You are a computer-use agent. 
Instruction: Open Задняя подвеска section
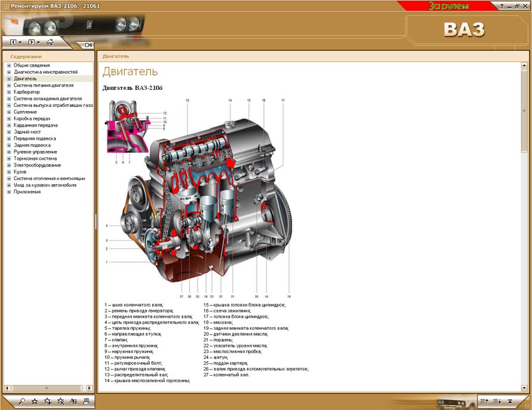coord(32,145)
